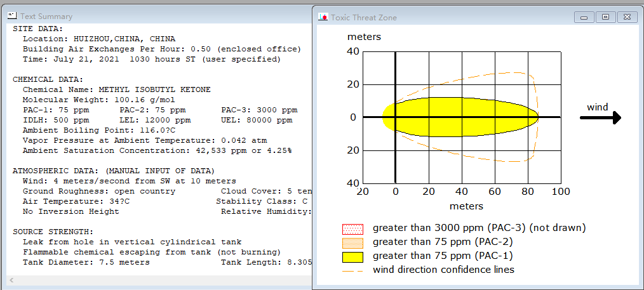
Task: Click the black wind direction arrow
Action: point(600,118)
